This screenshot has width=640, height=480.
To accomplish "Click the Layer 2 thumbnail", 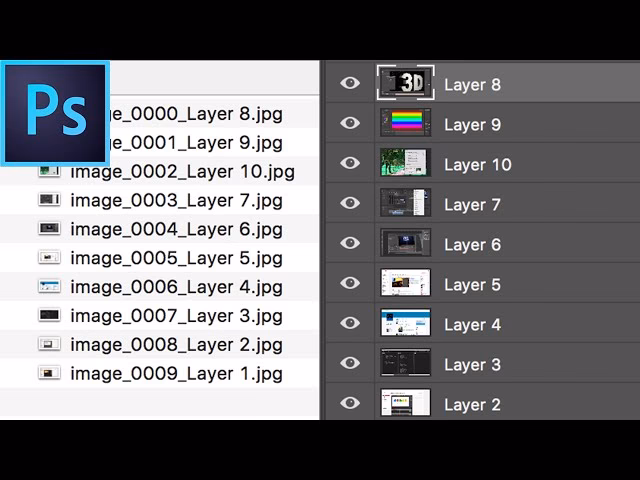I will [x=405, y=402].
